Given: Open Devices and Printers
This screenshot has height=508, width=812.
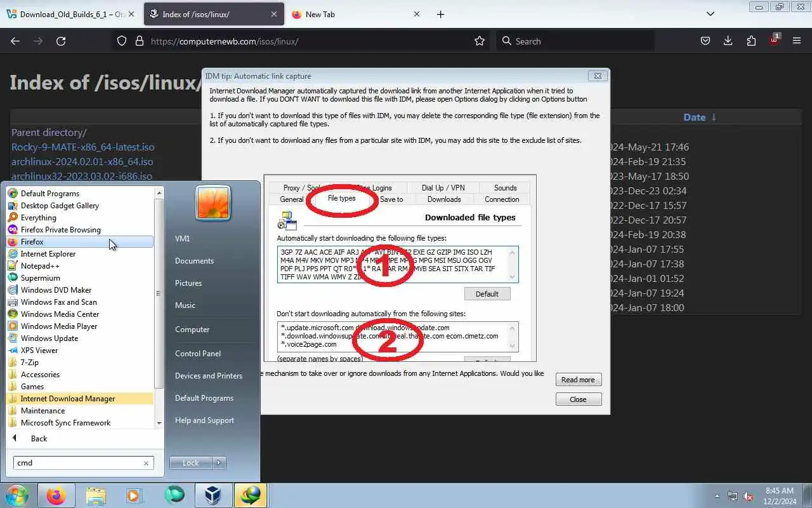Looking at the screenshot, I should click(209, 376).
